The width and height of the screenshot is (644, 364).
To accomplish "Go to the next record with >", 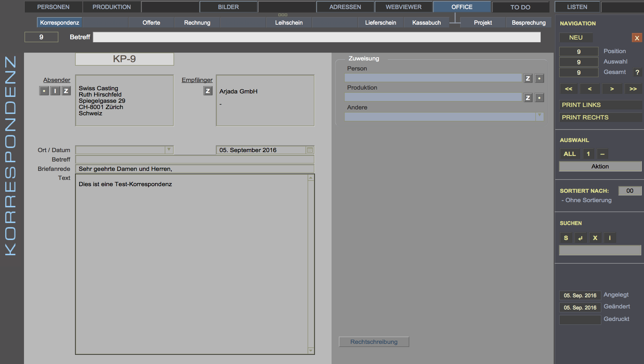I will [x=612, y=89].
